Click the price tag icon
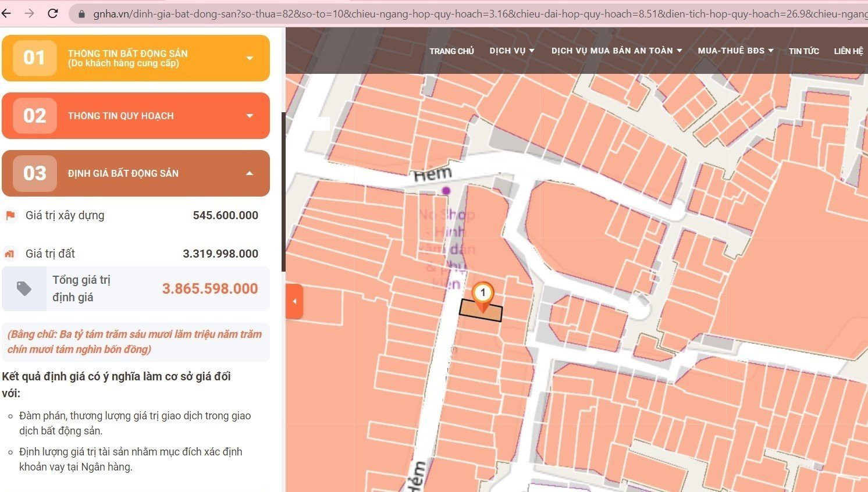Image resolution: width=868 pixels, height=492 pixels. pos(24,288)
